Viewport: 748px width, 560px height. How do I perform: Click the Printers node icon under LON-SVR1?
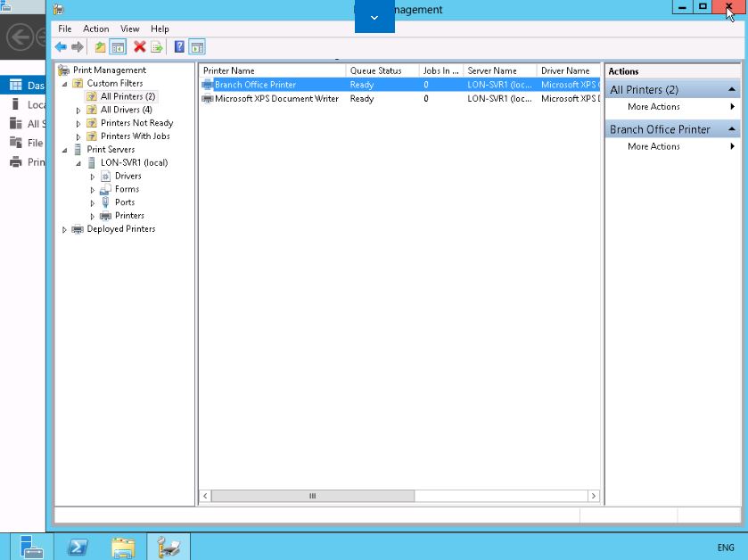(x=105, y=216)
